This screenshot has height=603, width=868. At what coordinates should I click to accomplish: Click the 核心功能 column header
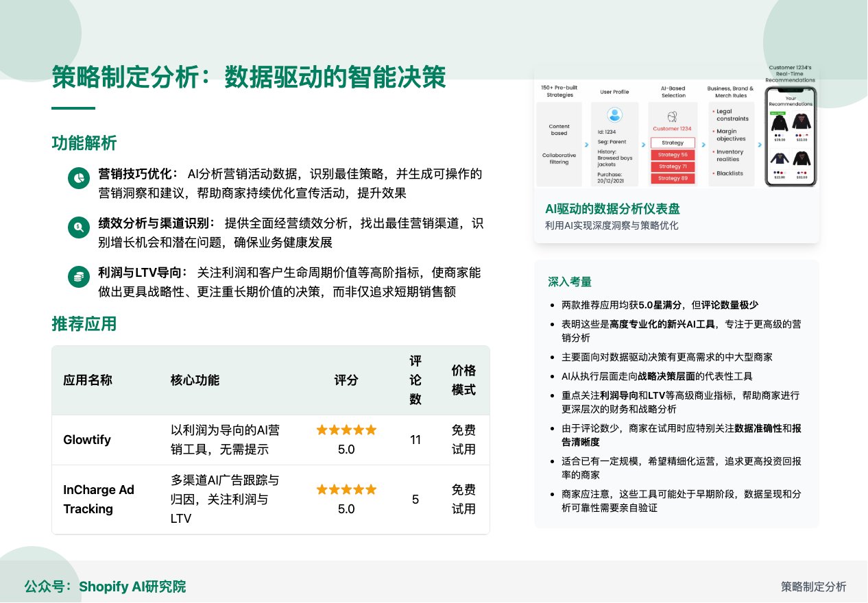195,380
